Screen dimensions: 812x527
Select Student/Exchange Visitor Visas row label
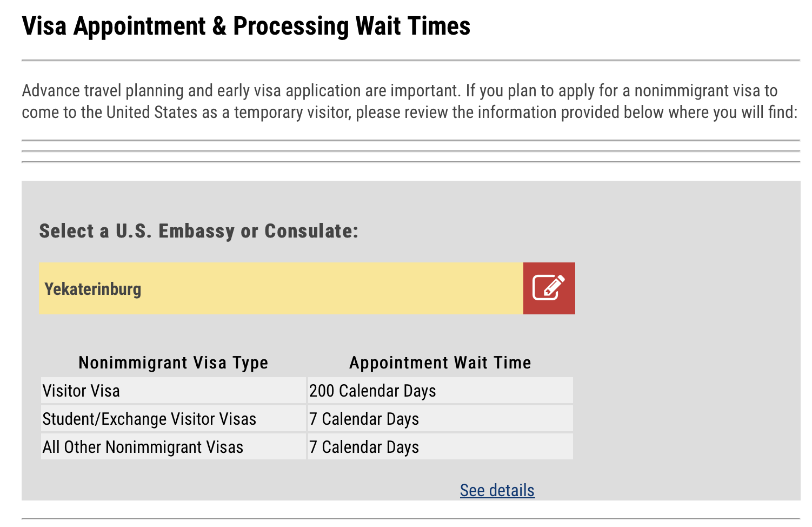tap(149, 419)
